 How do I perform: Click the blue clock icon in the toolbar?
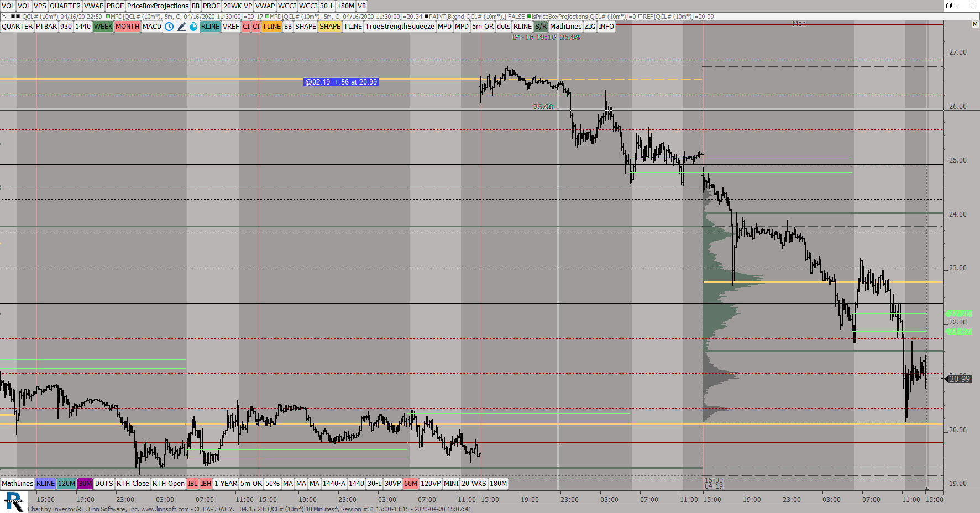(169, 27)
